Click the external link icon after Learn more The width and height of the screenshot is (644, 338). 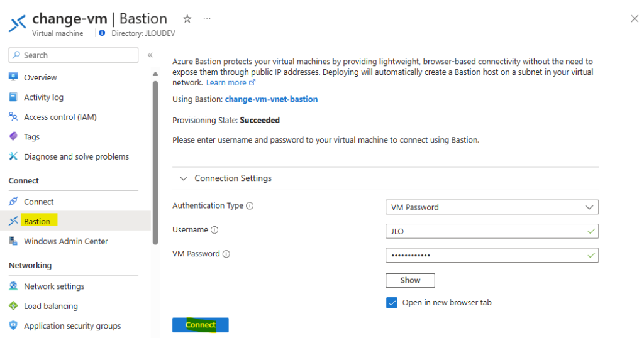tap(252, 82)
